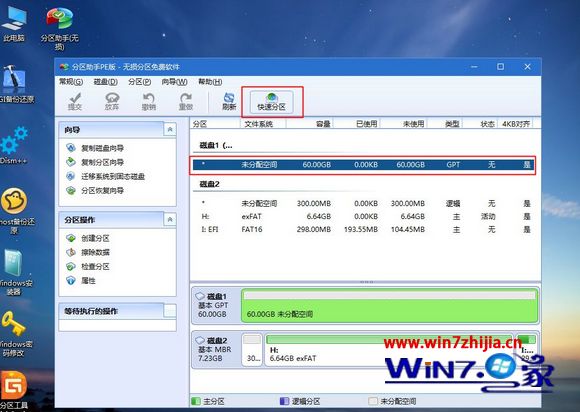Start the 复制磁盘向导 wizard
This screenshot has height=412, width=580.
point(102,148)
